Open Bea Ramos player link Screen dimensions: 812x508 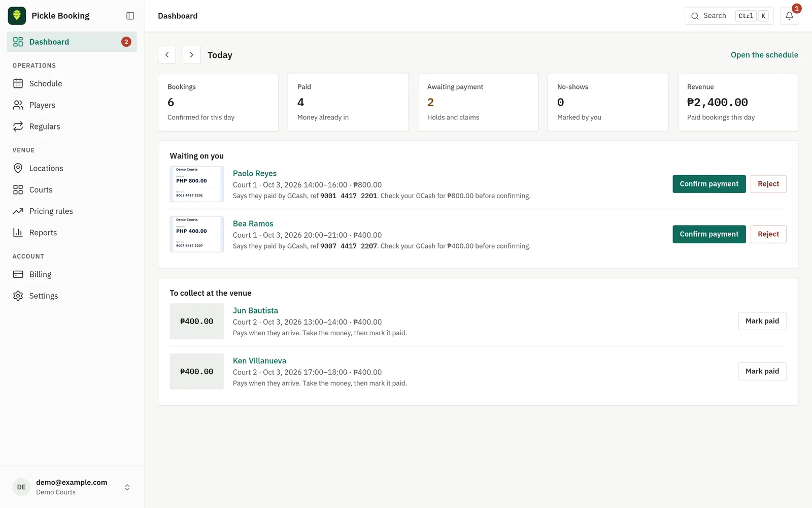pos(253,224)
